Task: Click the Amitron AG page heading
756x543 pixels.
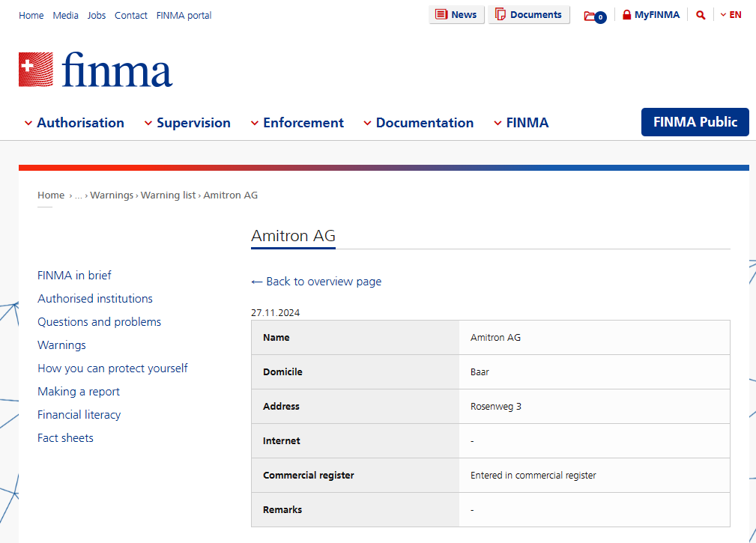Action: point(293,236)
